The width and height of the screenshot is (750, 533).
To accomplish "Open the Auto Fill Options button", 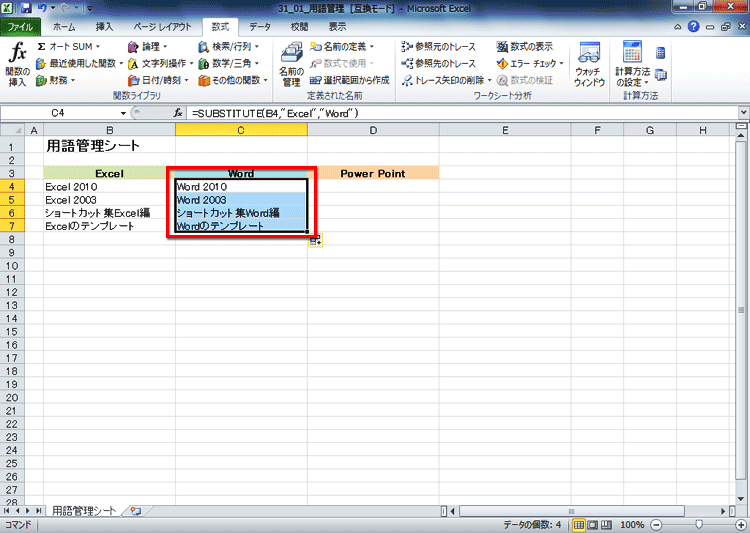I will 316,240.
